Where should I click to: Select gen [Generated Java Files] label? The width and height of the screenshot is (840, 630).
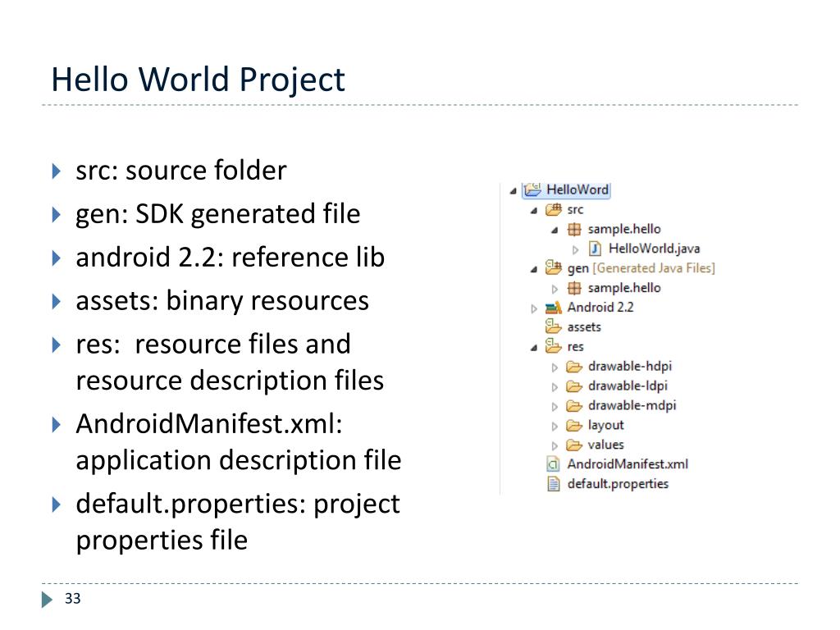tap(641, 268)
